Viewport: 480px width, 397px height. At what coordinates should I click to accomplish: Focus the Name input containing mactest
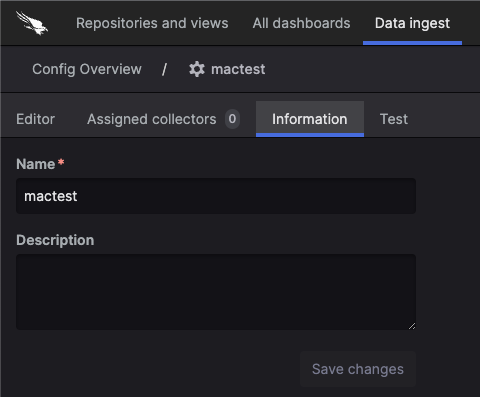pos(216,196)
